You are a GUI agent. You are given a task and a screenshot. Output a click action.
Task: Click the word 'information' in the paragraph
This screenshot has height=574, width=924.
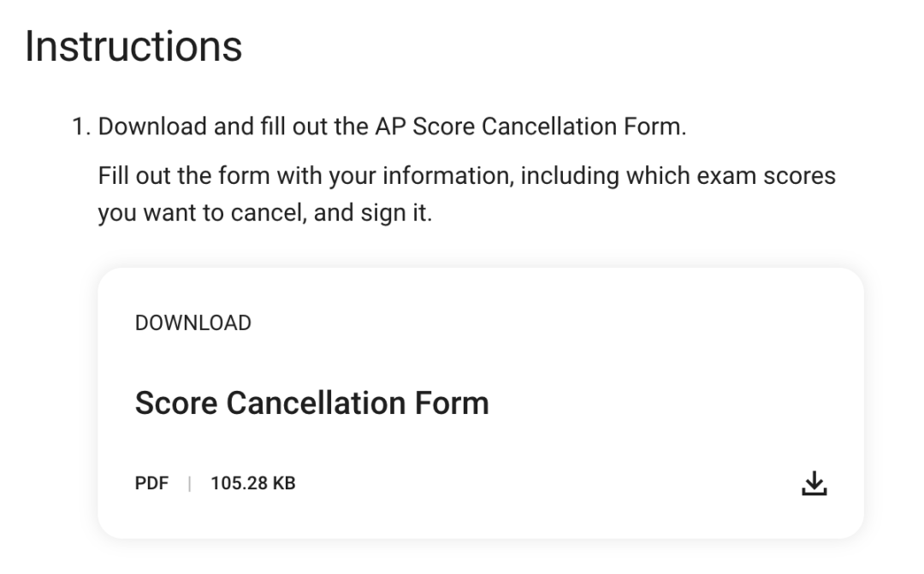point(447,175)
